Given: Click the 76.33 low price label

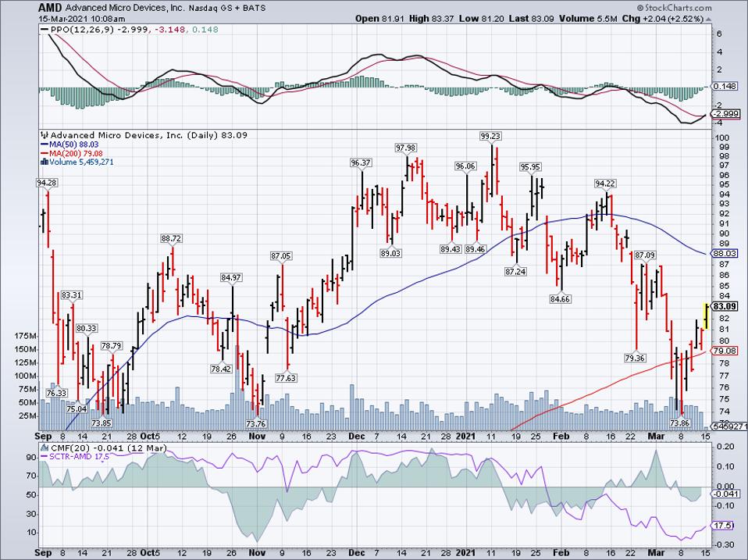Looking at the screenshot, I should pos(57,393).
